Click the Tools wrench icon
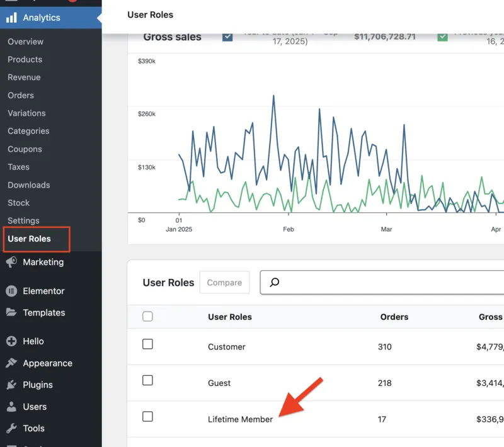This screenshot has width=504, height=447. coord(12,428)
